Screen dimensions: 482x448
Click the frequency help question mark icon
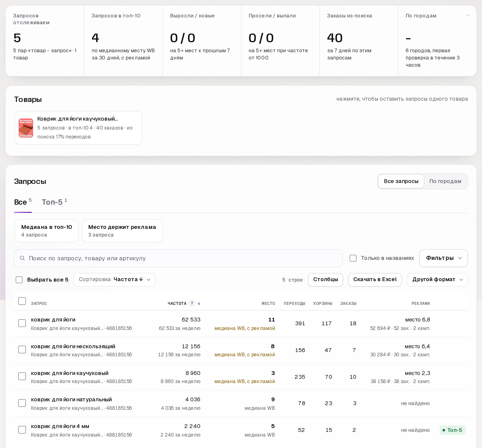coord(192,303)
